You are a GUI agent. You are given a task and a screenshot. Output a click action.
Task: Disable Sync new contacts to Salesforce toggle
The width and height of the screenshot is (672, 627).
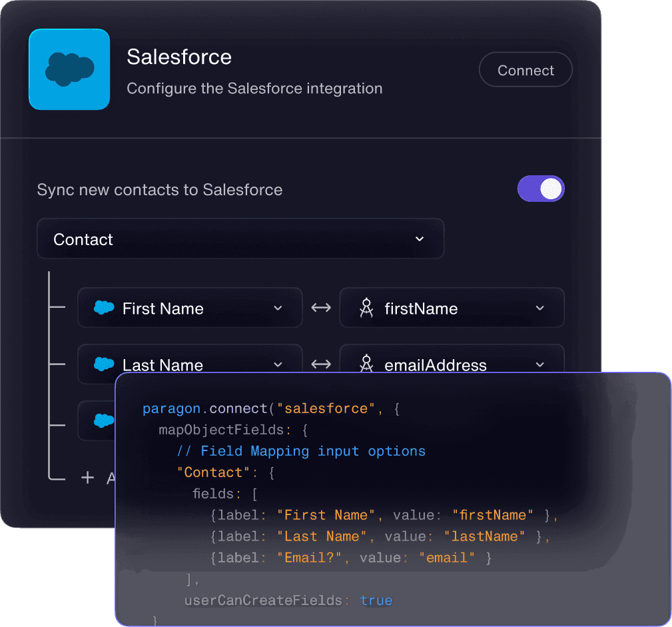[541, 189]
